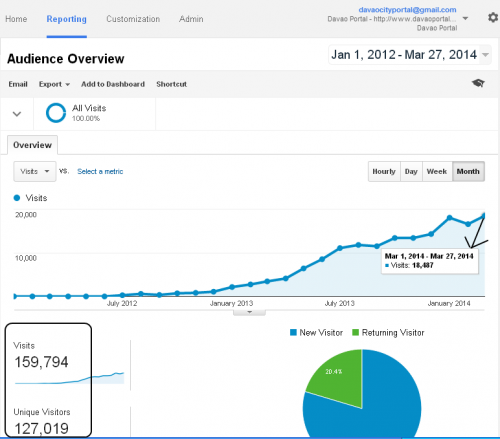This screenshot has width=500, height=439.
Task: Select the Reporting tab
Action: click(x=66, y=19)
